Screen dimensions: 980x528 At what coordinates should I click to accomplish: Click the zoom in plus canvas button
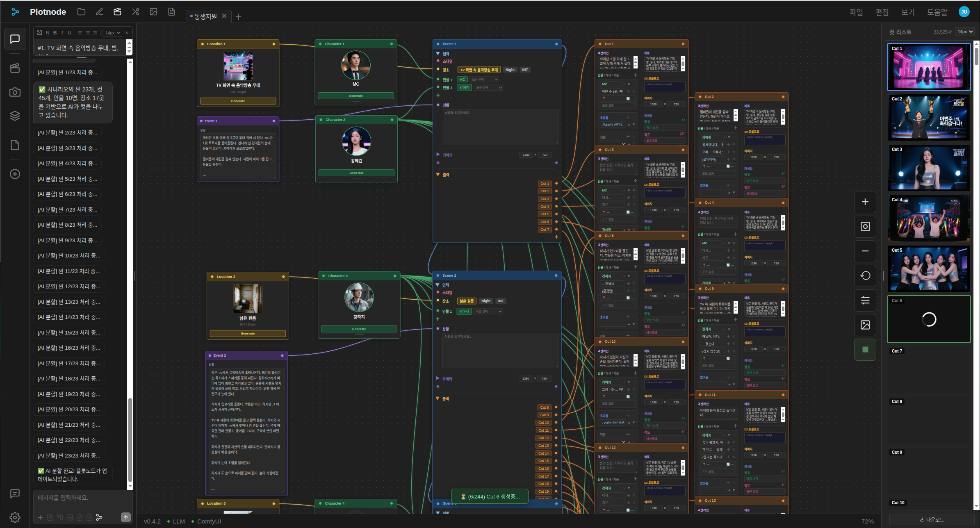865,202
